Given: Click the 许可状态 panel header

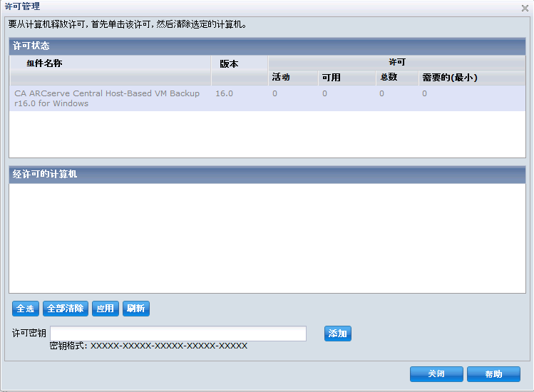Looking at the screenshot, I should pos(267,46).
